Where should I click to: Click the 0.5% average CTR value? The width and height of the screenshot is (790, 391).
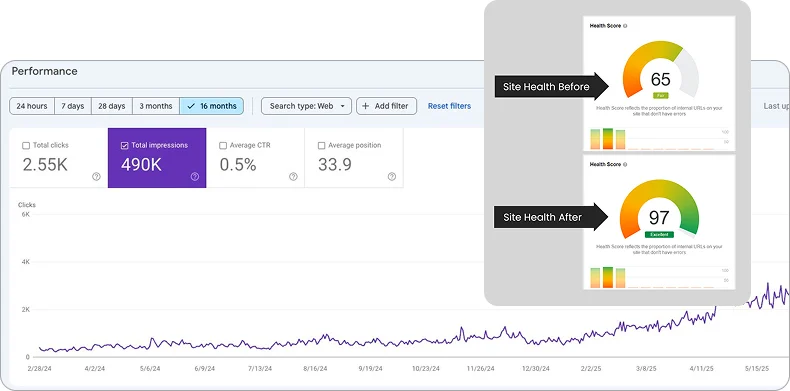(x=238, y=165)
